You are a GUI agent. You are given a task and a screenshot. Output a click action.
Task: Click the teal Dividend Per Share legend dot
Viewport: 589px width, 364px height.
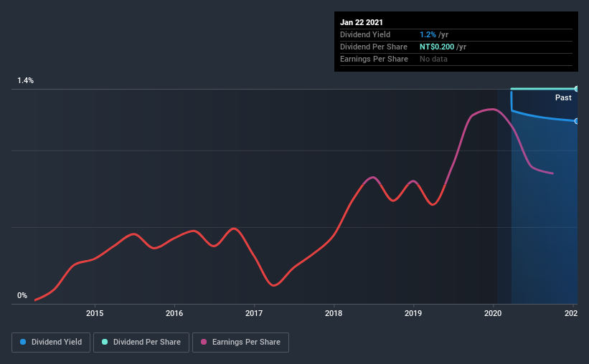105,342
